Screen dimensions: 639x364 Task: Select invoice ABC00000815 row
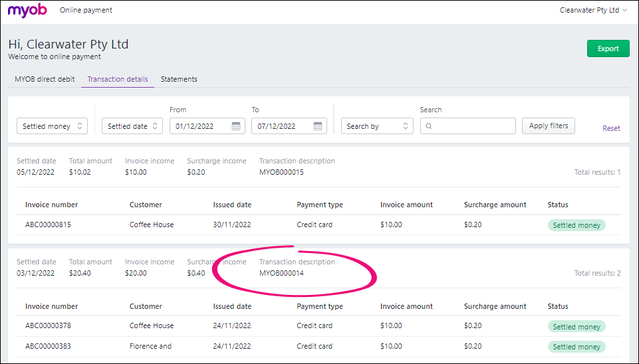point(48,225)
